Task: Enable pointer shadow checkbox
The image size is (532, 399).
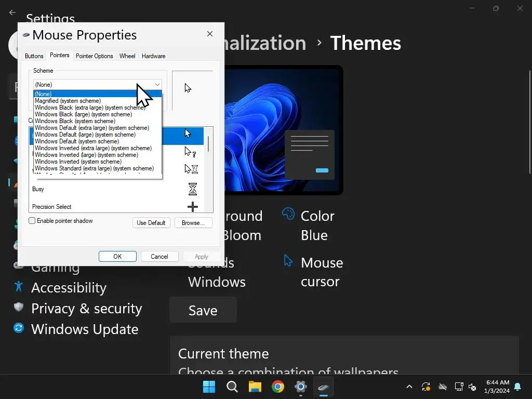Action: 32,221
